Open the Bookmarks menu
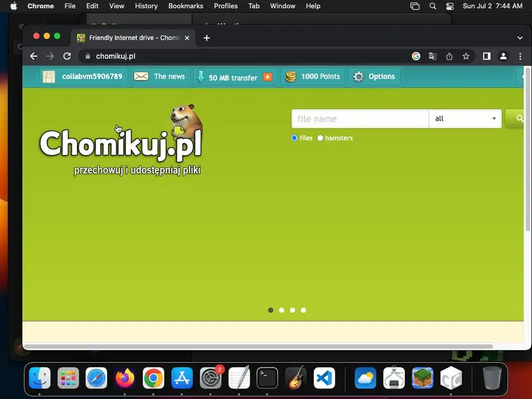Viewport: 532px width, 399px height. [185, 6]
